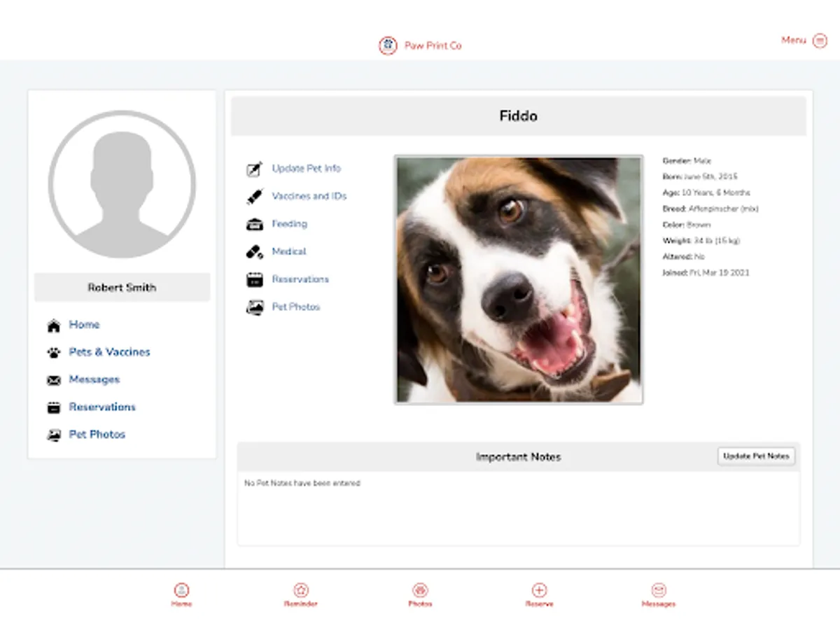
Task: Click the Reserve plus icon
Action: 539,591
